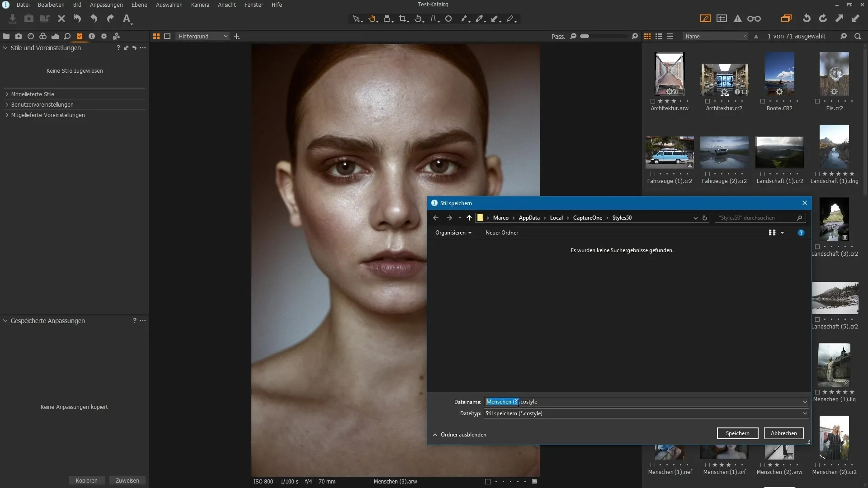Click the Dateiname input field

646,402
